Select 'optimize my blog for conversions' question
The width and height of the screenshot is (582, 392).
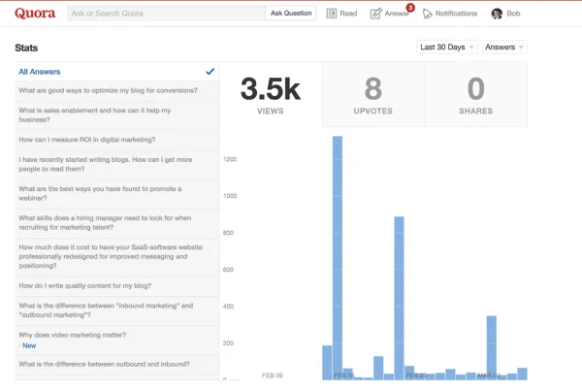click(x=117, y=91)
